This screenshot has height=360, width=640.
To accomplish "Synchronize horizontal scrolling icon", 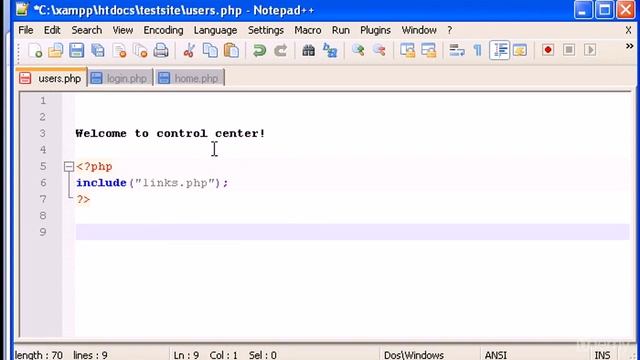I will pos(429,51).
